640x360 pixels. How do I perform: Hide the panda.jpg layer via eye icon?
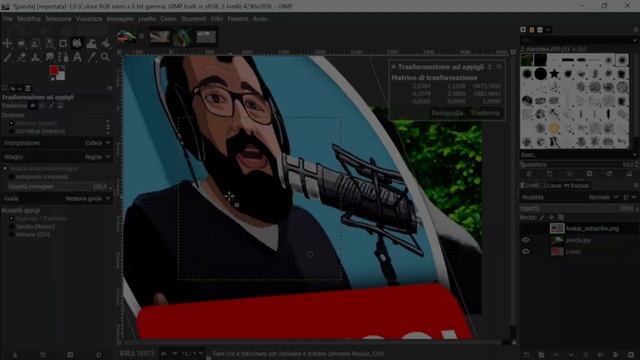point(526,240)
